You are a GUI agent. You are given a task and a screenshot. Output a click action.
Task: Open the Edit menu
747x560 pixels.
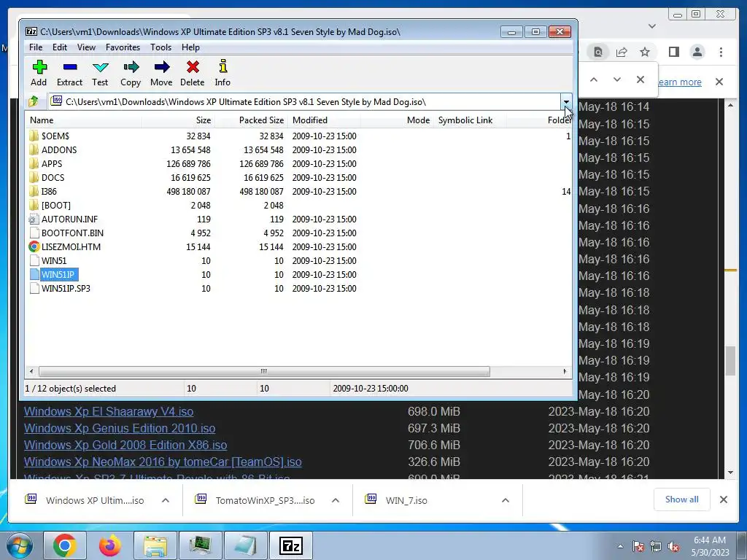pos(60,47)
